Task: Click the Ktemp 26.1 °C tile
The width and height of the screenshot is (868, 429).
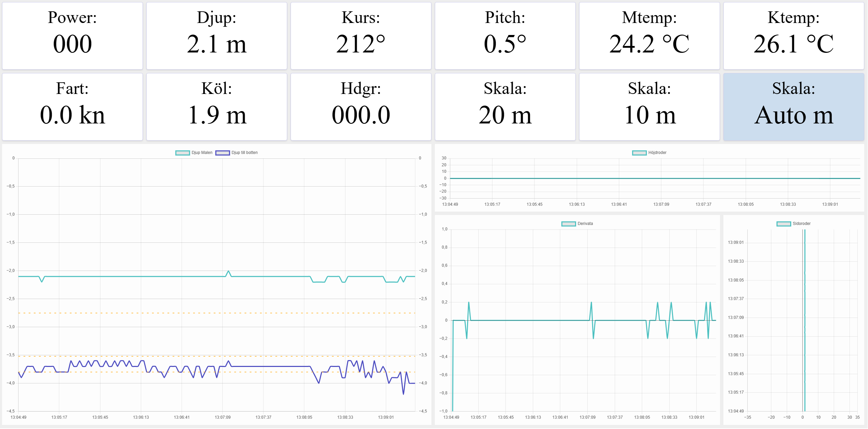Action: pos(794,36)
